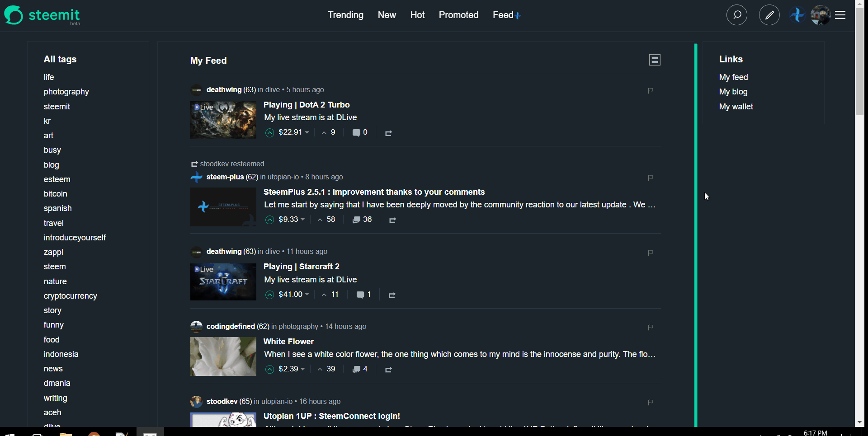
Task: Expand the $2.39 payout dropdown
Action: (292, 369)
